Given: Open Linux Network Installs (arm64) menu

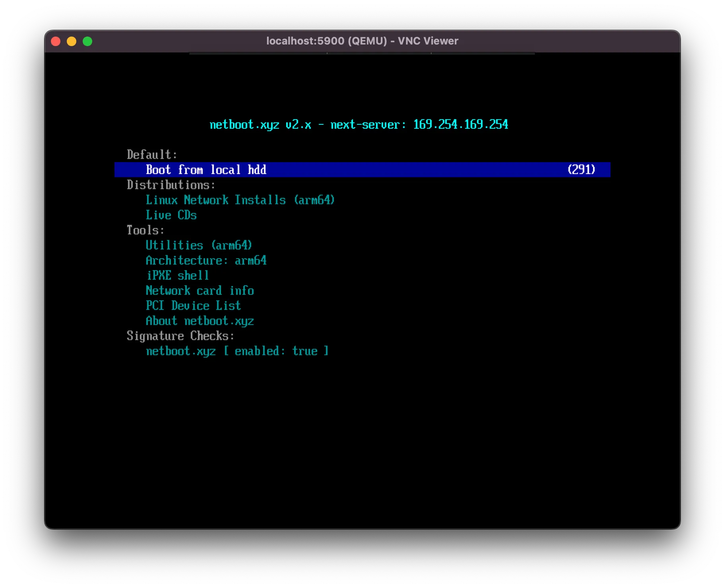Looking at the screenshot, I should tap(240, 200).
